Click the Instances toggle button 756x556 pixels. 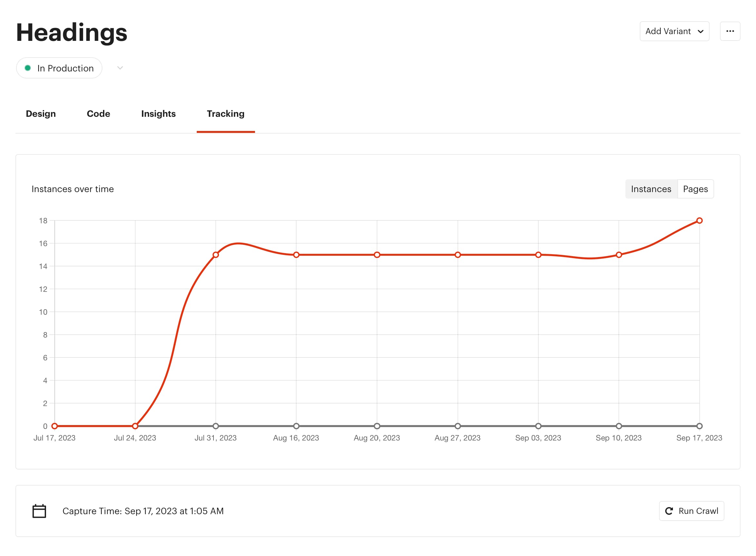[x=651, y=189]
